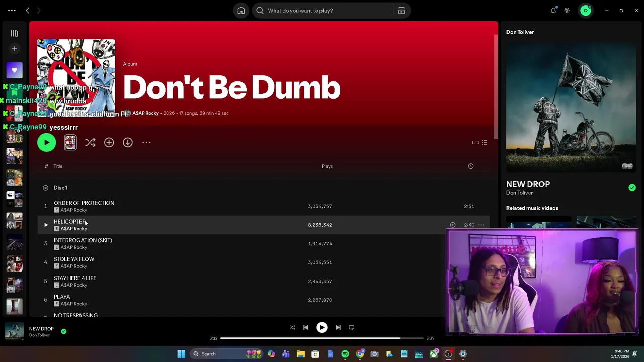Open NEW DROP title in Now Playing panel
Image resolution: width=644 pixels, height=362 pixels.
coord(528,184)
